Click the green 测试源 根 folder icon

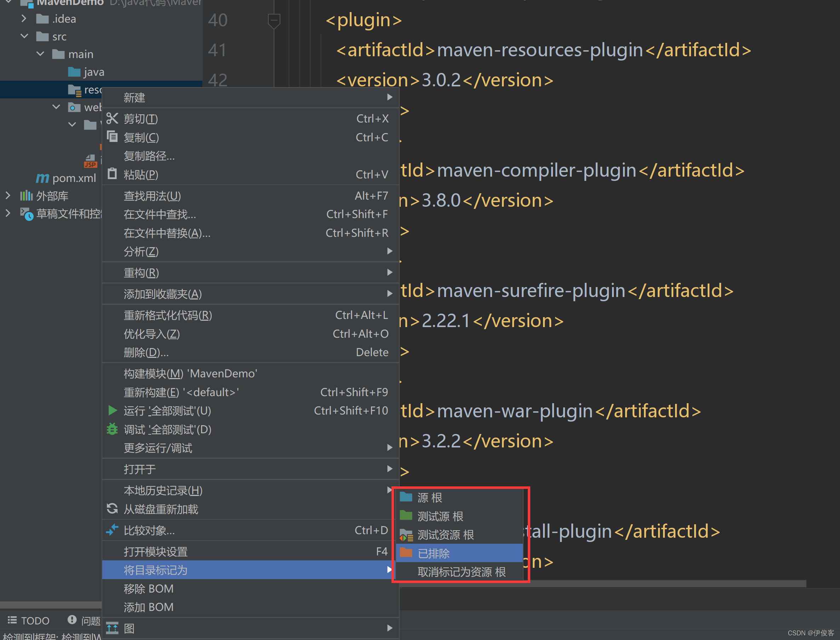tap(406, 515)
